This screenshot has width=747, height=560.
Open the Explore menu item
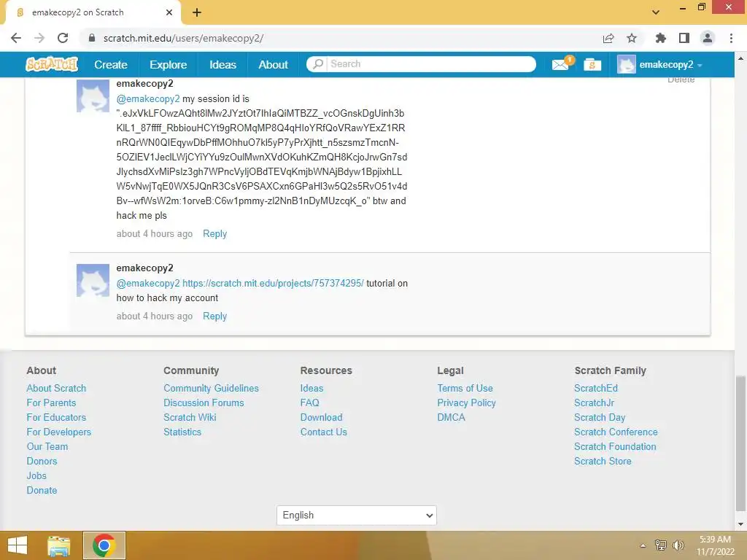[169, 65]
